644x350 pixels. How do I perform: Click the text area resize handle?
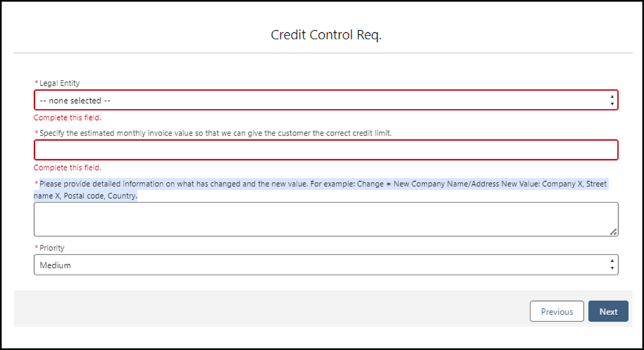[x=613, y=231]
